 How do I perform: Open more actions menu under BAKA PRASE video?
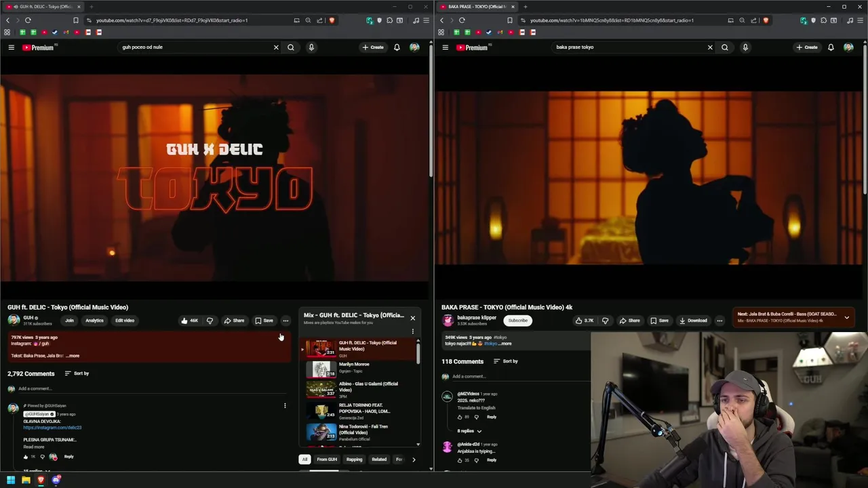tap(719, 321)
